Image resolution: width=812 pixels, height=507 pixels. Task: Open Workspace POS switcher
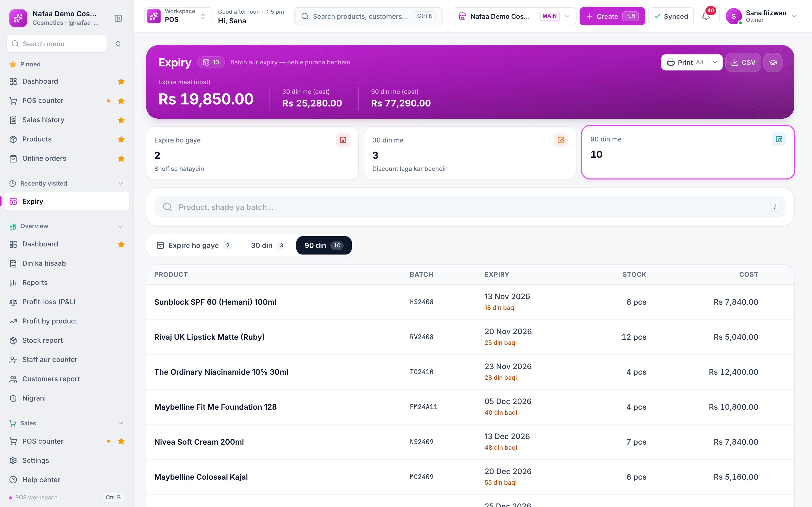[x=178, y=16]
